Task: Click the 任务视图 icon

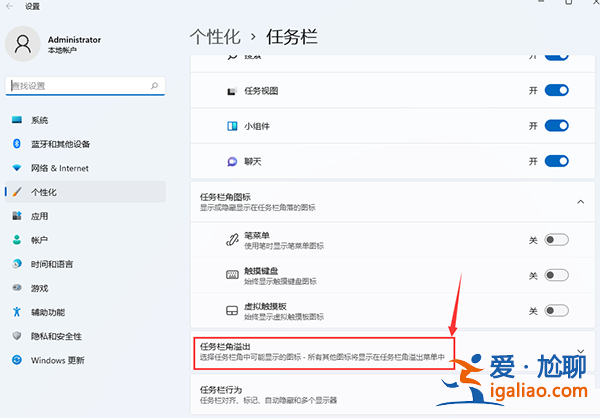Action: point(232,91)
